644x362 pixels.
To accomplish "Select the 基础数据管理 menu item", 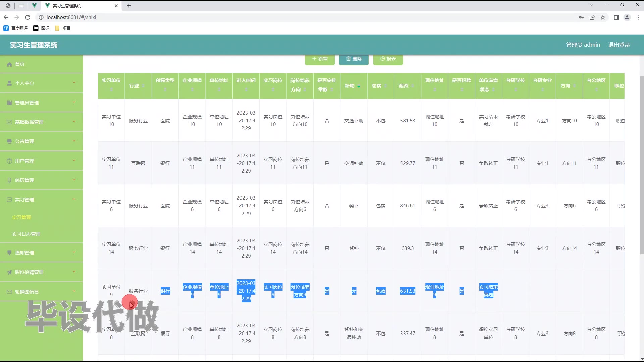I will click(29, 122).
